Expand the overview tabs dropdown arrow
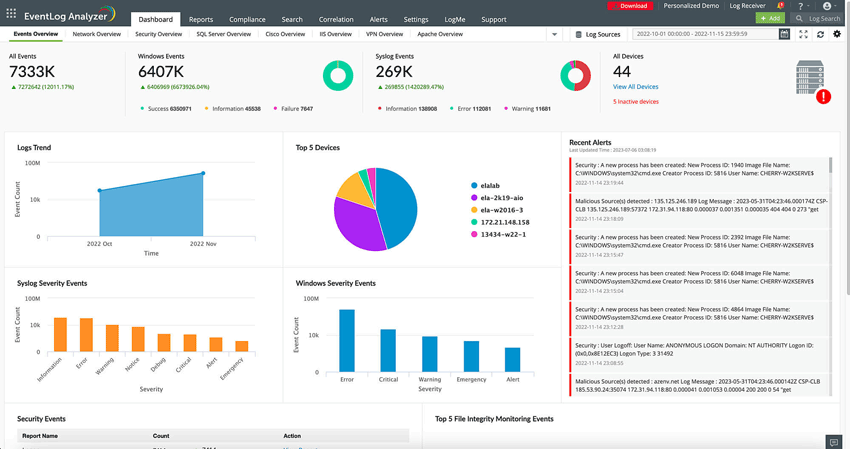The height and width of the screenshot is (449, 850). [x=554, y=34]
